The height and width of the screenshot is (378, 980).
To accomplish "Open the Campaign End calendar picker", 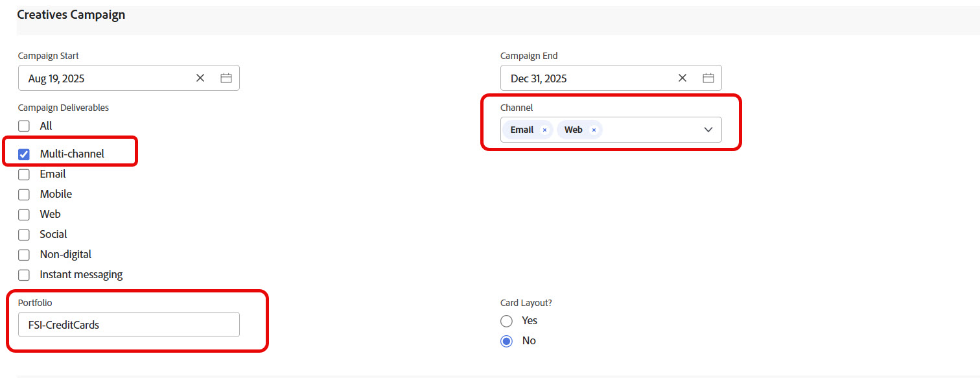I will (x=708, y=78).
